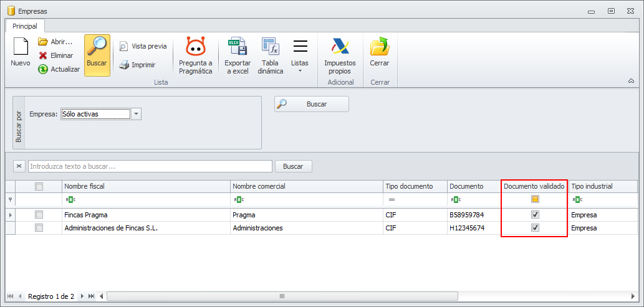Toggle Documento validado filter checkbox
This screenshot has height=307, width=644.
pyautogui.click(x=535, y=199)
